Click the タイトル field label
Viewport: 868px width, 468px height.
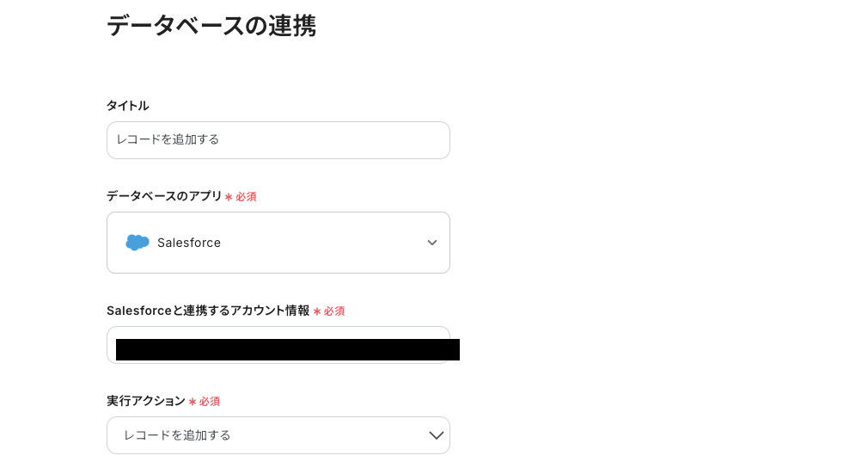127,105
